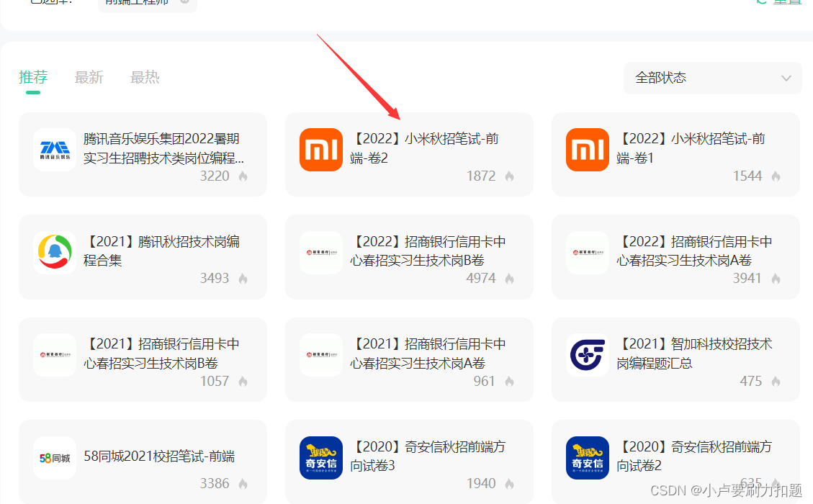This screenshot has width=813, height=504.
Task: Open 【2020】奇安信秋招前端方向试卷3 title
Action: pos(428,456)
